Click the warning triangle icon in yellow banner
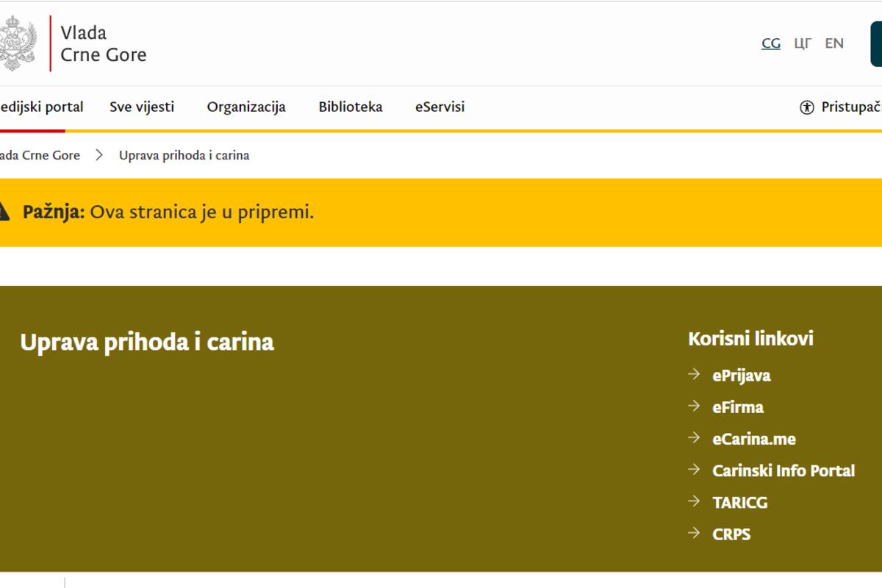This screenshot has height=588, width=882. pyautogui.click(x=4, y=212)
